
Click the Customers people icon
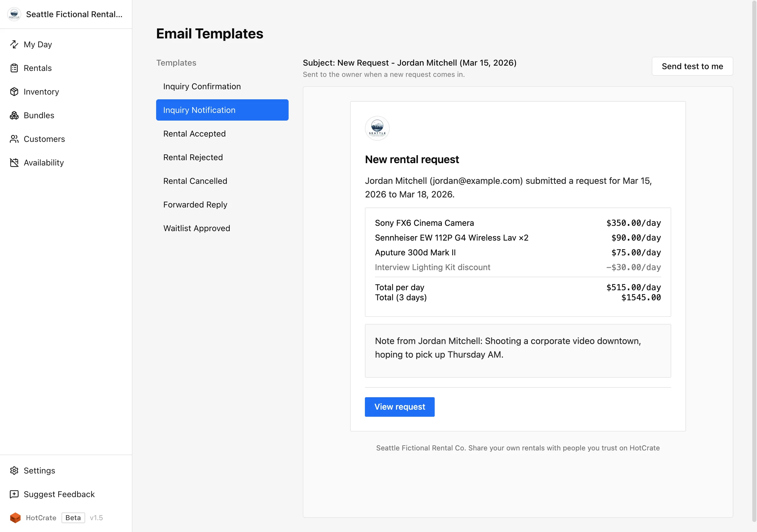(14, 139)
